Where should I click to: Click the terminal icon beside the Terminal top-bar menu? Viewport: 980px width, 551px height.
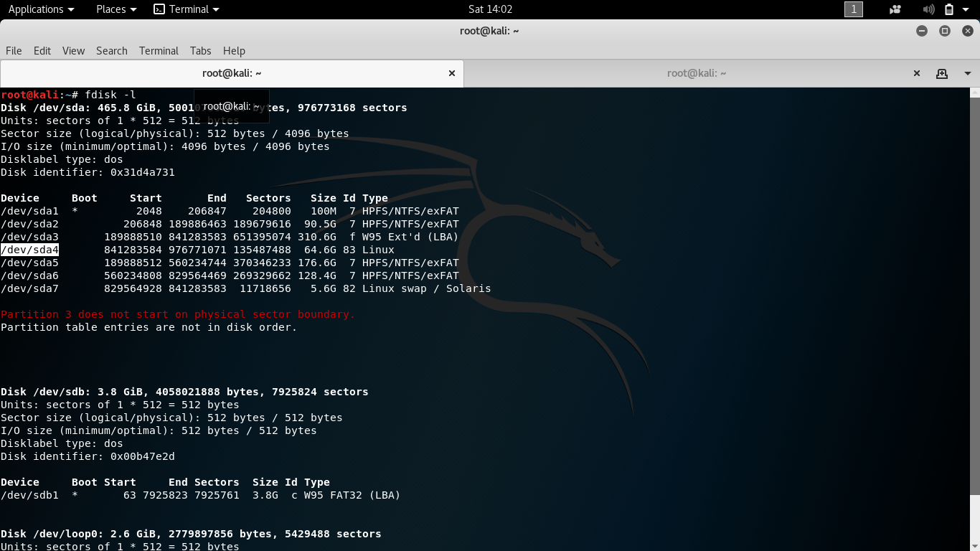coord(159,9)
